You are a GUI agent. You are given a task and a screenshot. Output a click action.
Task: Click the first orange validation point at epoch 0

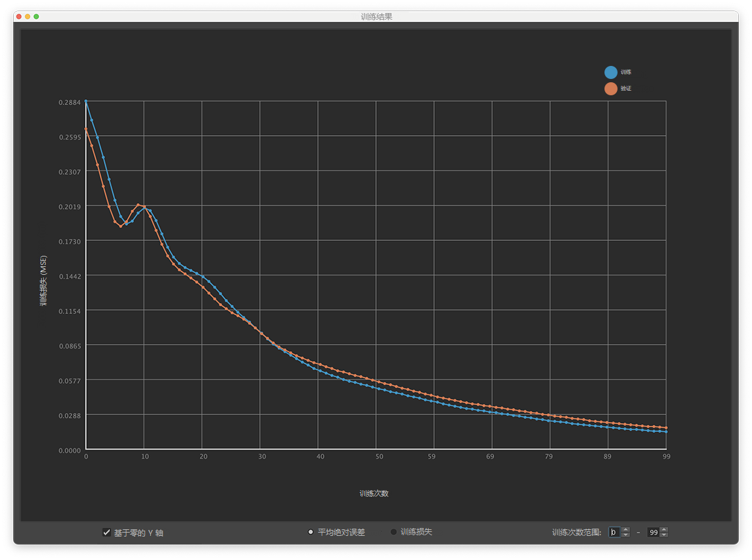point(86,129)
